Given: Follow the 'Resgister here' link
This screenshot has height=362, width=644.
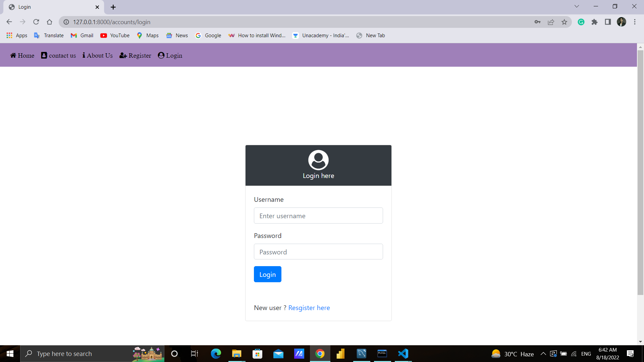Looking at the screenshot, I should pyautogui.click(x=309, y=308).
